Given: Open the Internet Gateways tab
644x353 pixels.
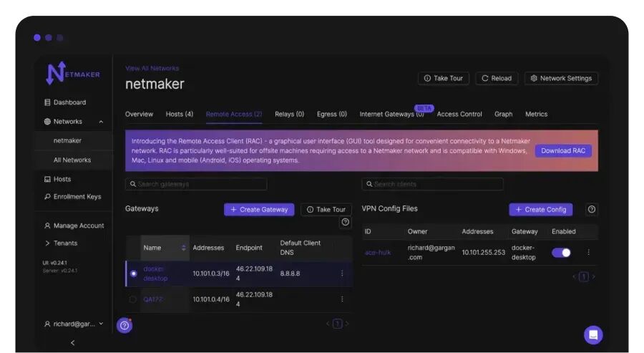Looking at the screenshot, I should [392, 115].
